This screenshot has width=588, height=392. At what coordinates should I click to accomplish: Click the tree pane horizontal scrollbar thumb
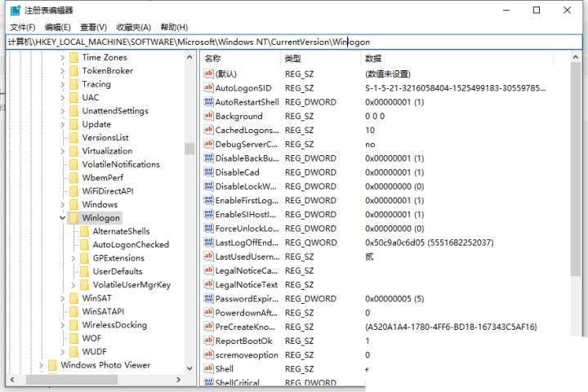(72, 380)
